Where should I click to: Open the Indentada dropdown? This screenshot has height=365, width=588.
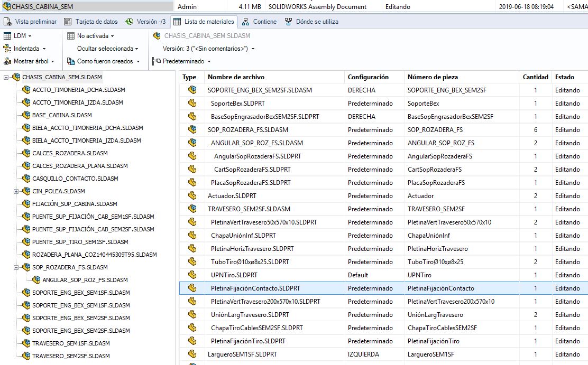[x=24, y=49]
